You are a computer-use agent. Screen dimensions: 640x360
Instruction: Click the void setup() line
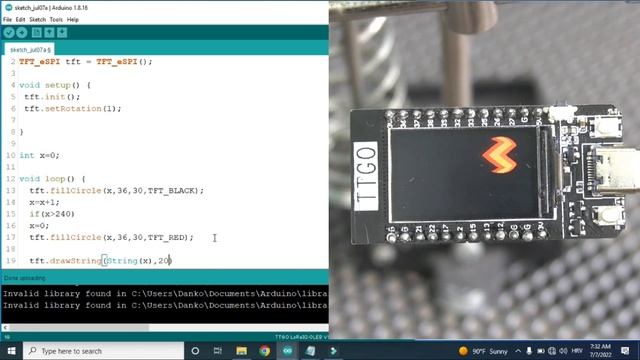(55, 85)
